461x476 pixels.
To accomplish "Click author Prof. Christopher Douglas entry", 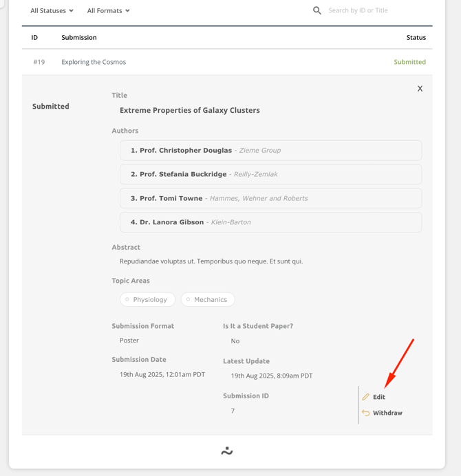I will click(x=270, y=150).
